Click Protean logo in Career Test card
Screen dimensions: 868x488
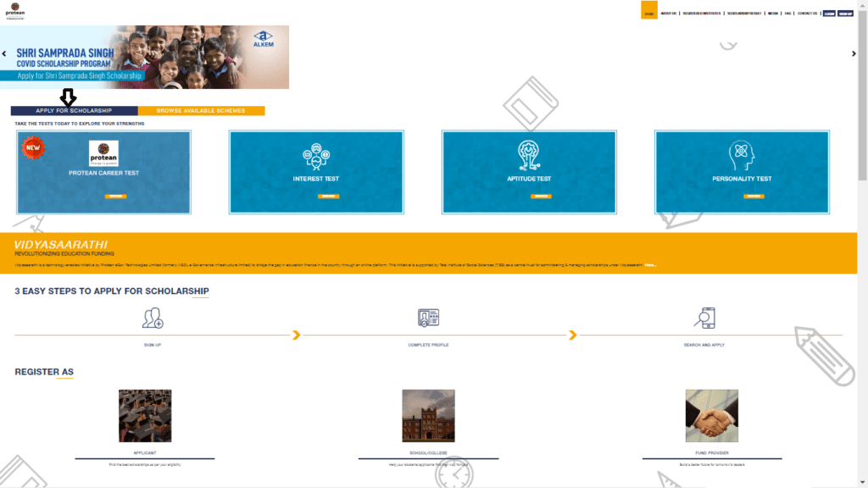pyautogui.click(x=103, y=153)
